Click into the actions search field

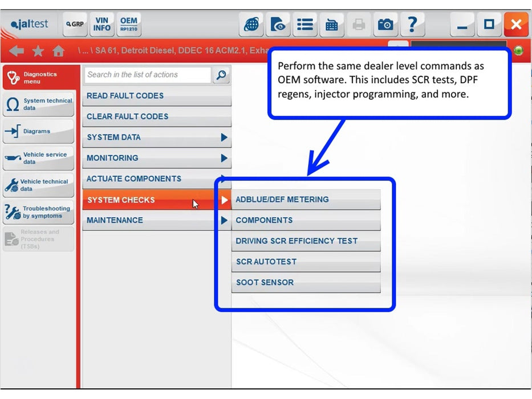point(148,75)
